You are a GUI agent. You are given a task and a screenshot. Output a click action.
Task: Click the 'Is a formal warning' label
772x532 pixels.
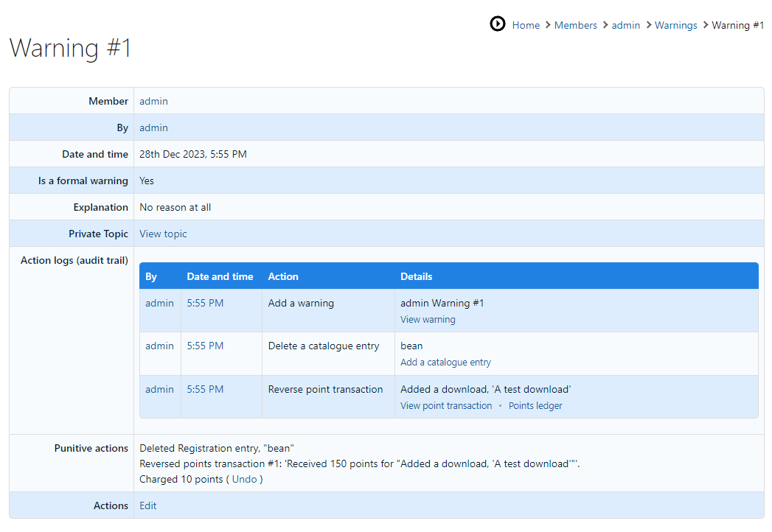[83, 181]
